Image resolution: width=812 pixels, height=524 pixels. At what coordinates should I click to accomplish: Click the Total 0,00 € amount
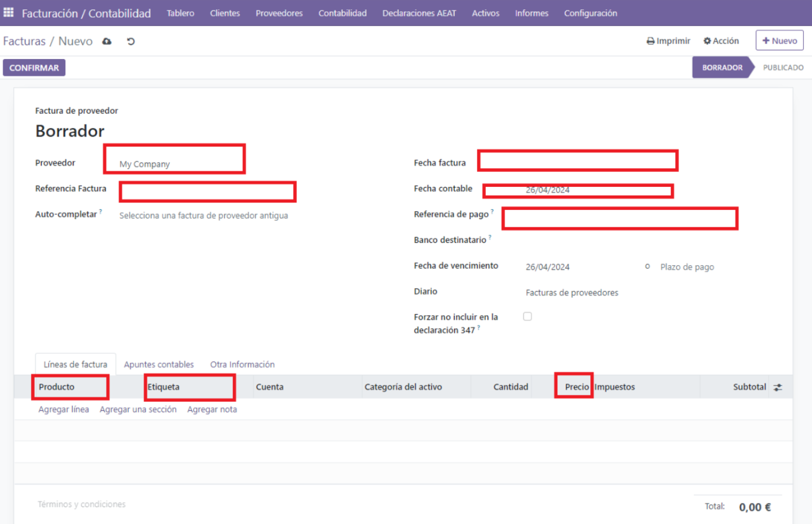click(x=755, y=507)
